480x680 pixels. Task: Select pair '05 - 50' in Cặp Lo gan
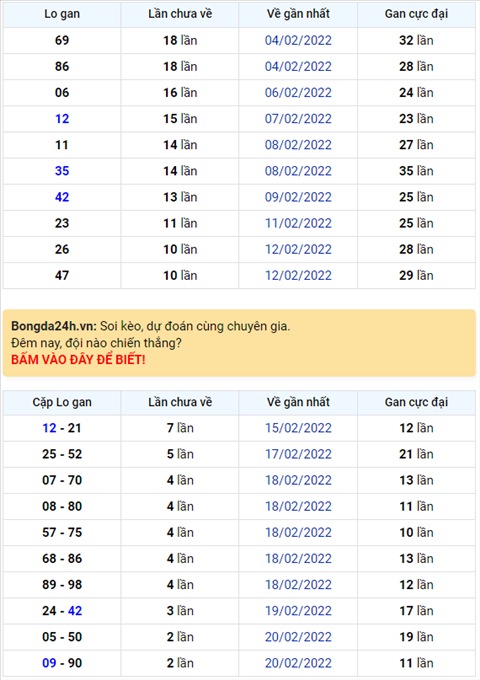[62, 637]
